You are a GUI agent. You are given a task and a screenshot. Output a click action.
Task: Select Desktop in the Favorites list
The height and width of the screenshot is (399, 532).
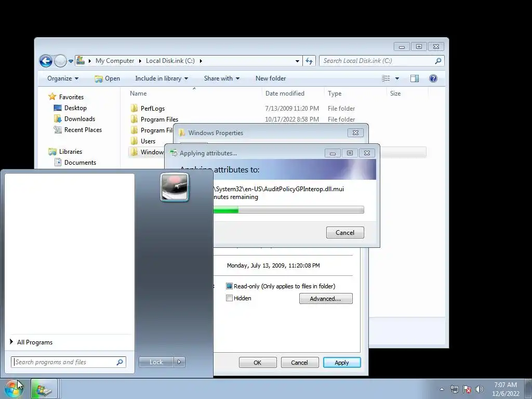click(70, 108)
